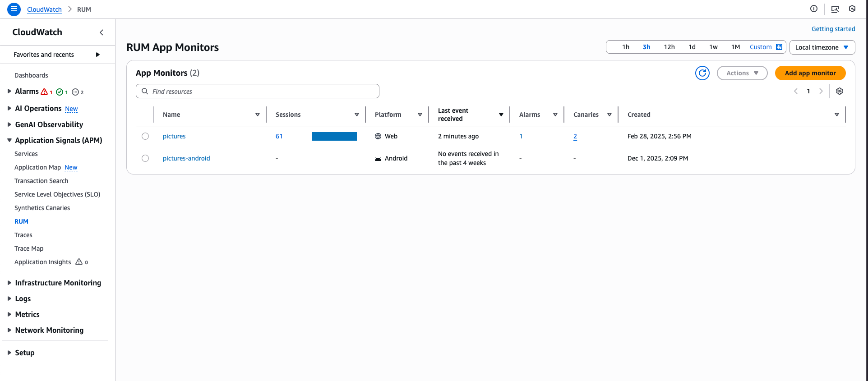Expand the Logs section
Image resolution: width=868 pixels, height=381 pixels.
click(9, 298)
